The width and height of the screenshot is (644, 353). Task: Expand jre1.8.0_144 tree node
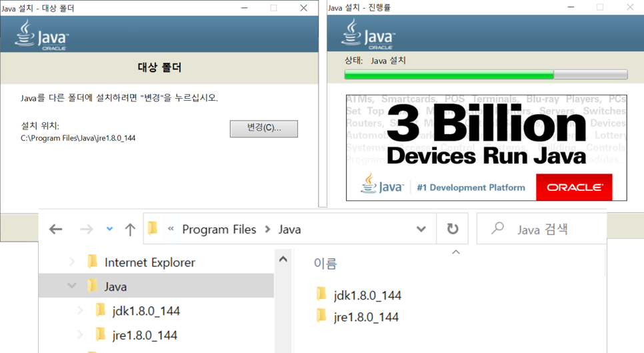[x=80, y=335]
